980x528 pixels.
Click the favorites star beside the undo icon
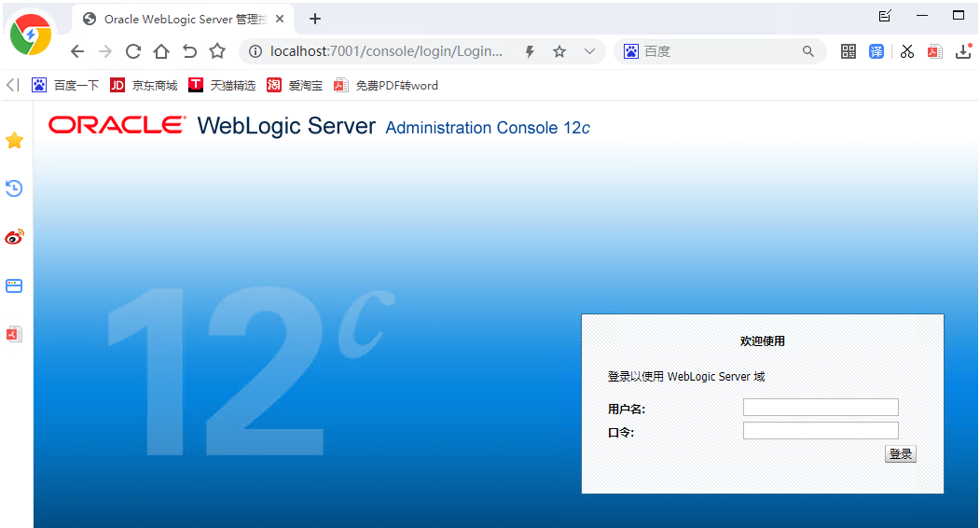pyautogui.click(x=217, y=50)
